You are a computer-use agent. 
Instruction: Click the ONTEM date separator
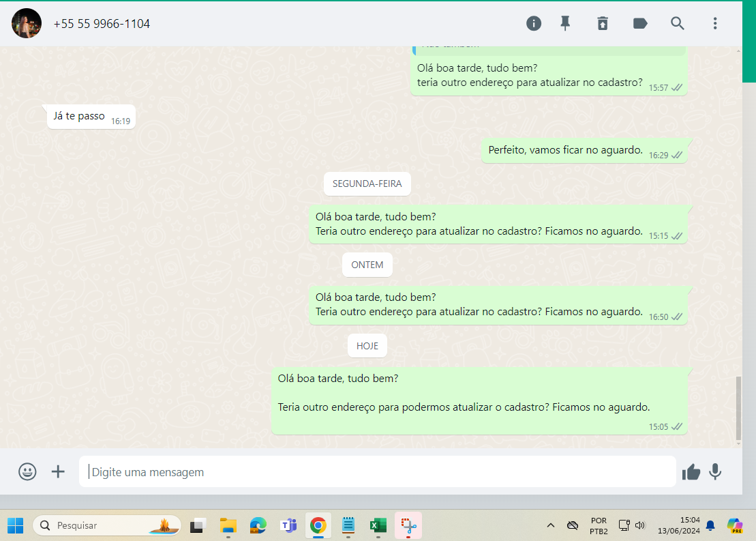tap(367, 265)
